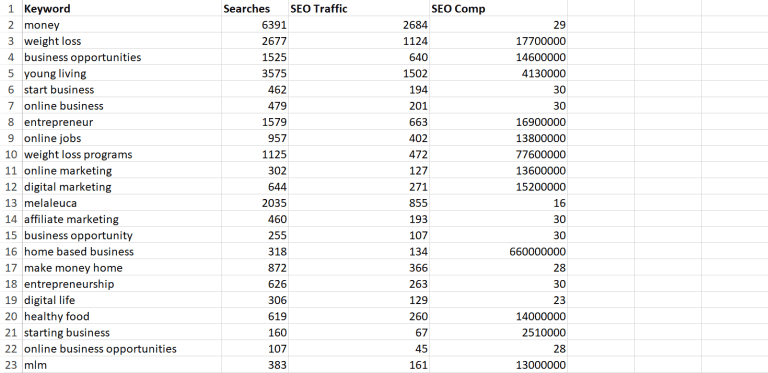Image resolution: width=768 pixels, height=373 pixels.
Task: Select the 'online jobs' cell
Action: pyautogui.click(x=121, y=138)
